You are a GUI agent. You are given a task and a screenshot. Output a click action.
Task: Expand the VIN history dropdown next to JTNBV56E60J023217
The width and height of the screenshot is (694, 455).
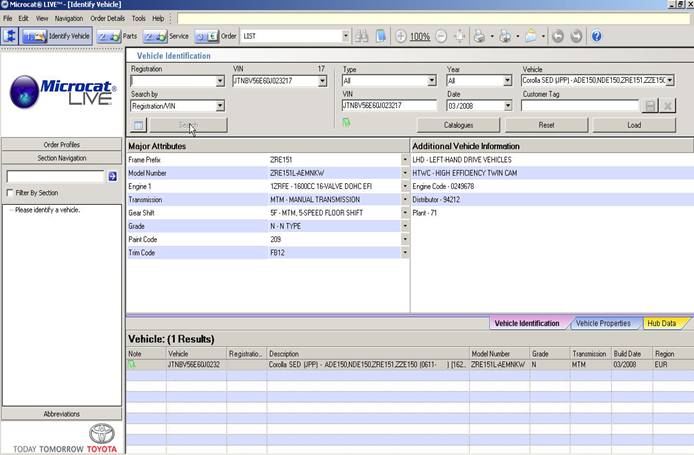click(322, 81)
